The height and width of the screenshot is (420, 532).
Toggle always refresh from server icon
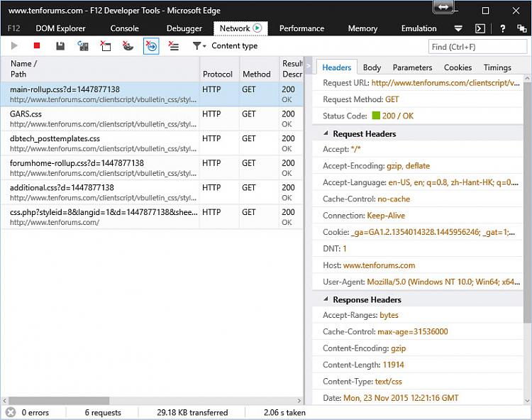(83, 46)
